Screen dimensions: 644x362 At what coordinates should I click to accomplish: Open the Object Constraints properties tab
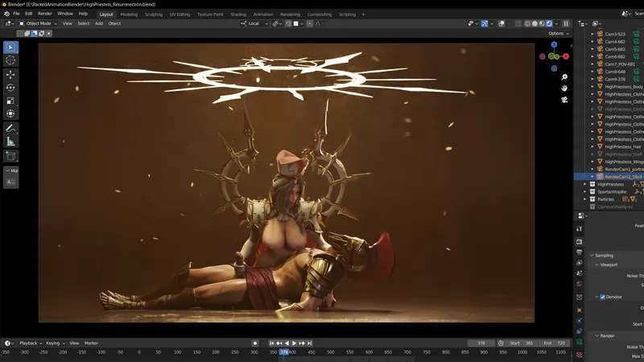click(579, 331)
